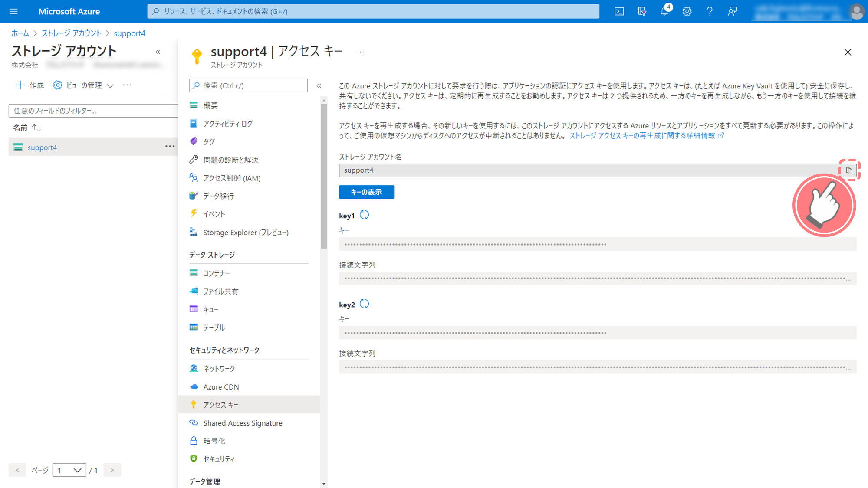Open the notifications bell

(x=664, y=11)
